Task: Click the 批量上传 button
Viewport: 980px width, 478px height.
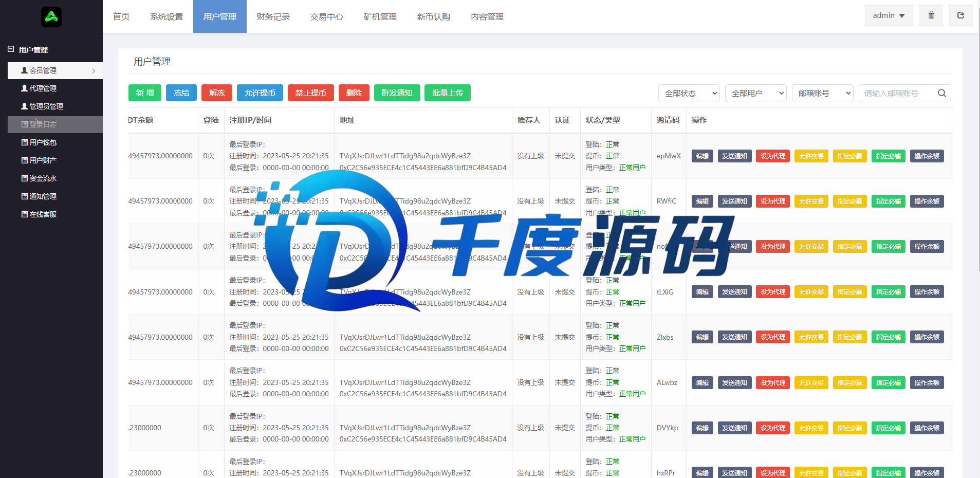Action: coord(448,93)
